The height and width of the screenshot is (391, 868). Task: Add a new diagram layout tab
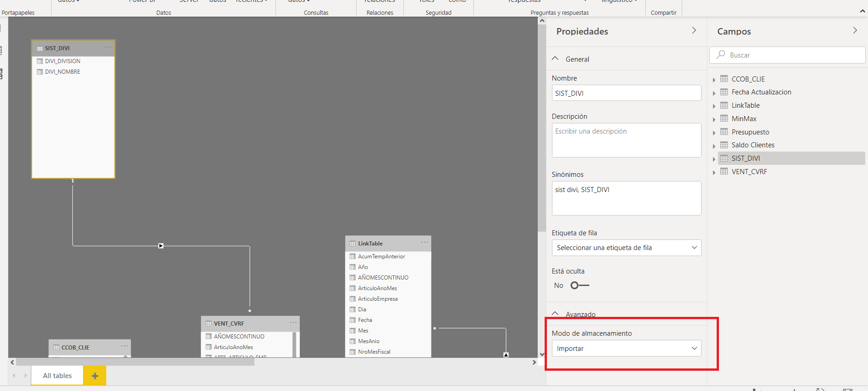pos(95,376)
